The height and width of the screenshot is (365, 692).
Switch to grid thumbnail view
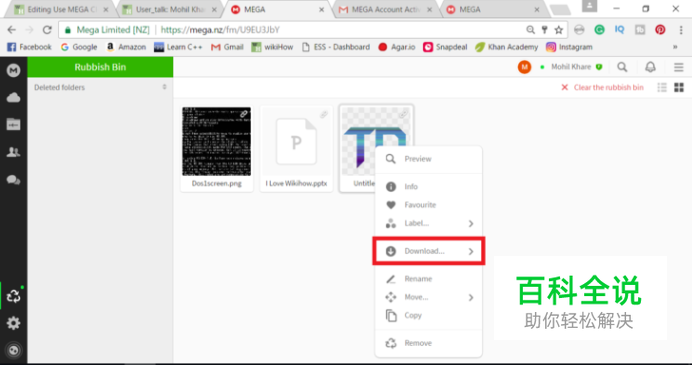pyautogui.click(x=679, y=87)
